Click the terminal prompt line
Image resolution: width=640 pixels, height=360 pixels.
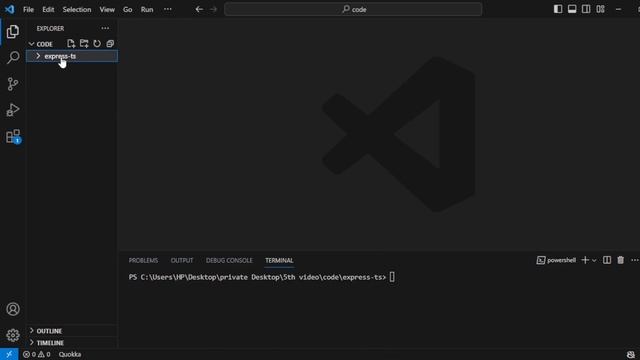point(261,277)
